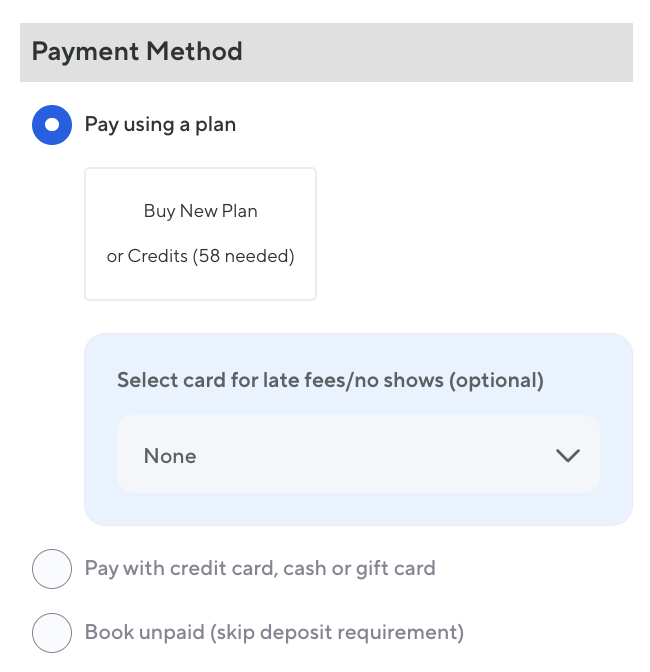Click the "None" text in the card selector
Image resolution: width=650 pixels, height=672 pixels.
click(170, 456)
